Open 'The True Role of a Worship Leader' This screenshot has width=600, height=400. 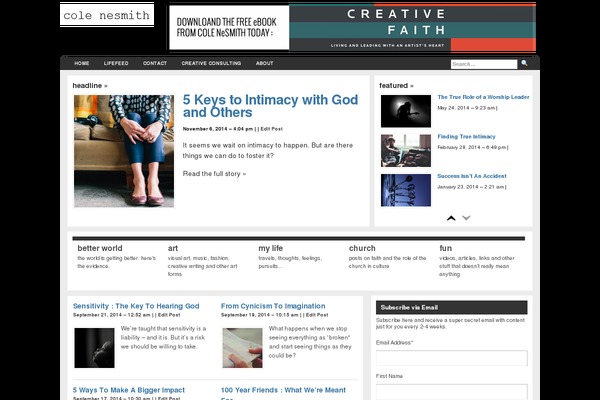tap(483, 97)
